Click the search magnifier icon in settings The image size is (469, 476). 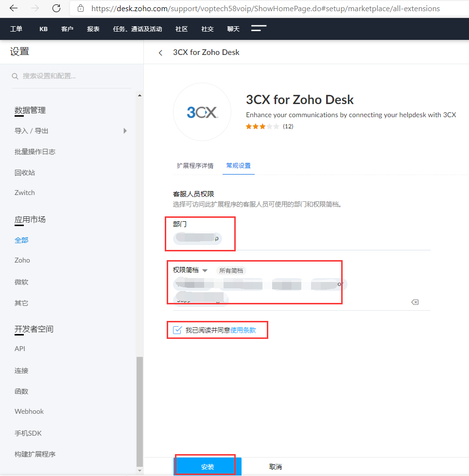point(15,76)
